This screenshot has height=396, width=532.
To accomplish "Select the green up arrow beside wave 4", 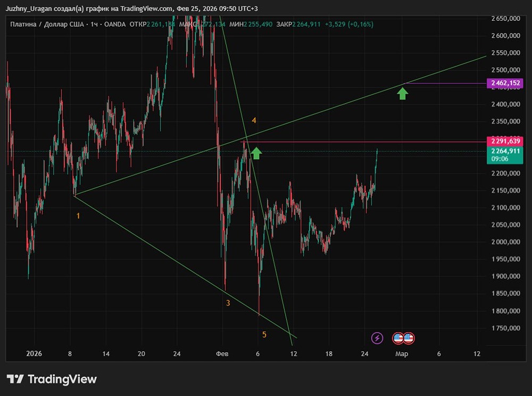I will pos(256,153).
